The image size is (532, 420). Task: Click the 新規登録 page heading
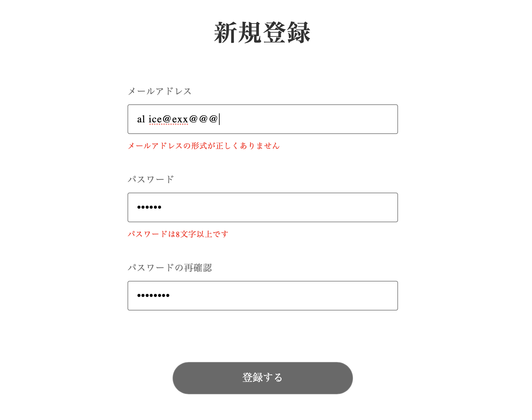coord(262,33)
